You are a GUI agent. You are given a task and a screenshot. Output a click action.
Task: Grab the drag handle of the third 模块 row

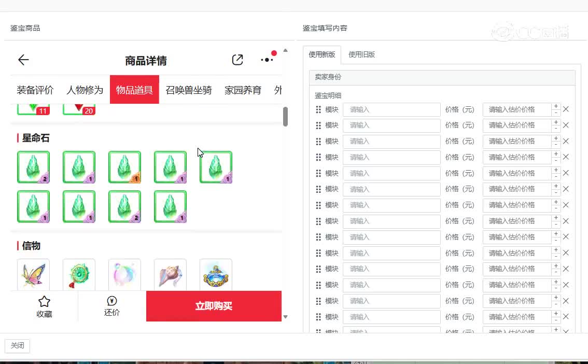[318, 142]
